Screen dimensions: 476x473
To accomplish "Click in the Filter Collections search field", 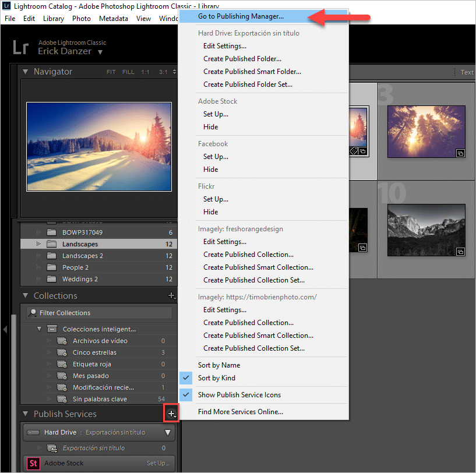I will click(x=99, y=313).
